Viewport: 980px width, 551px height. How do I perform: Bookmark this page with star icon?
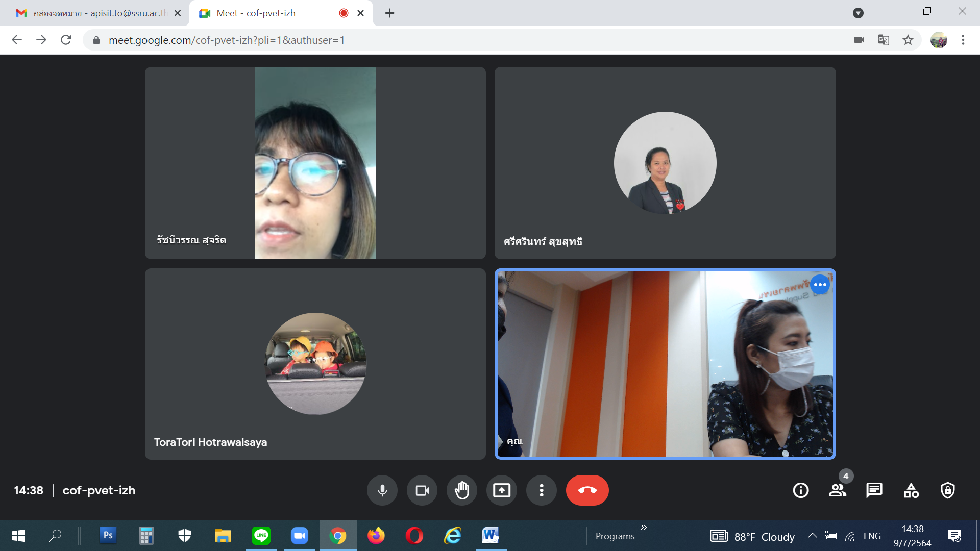click(x=908, y=40)
